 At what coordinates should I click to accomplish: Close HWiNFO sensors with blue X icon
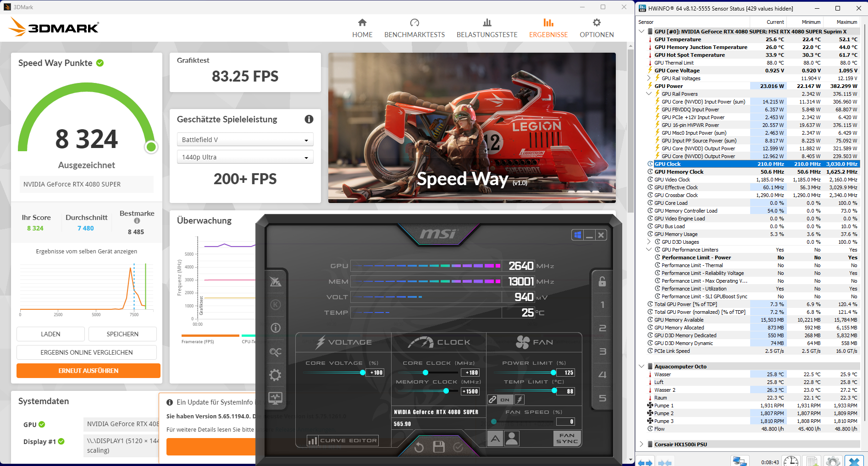tap(854, 461)
